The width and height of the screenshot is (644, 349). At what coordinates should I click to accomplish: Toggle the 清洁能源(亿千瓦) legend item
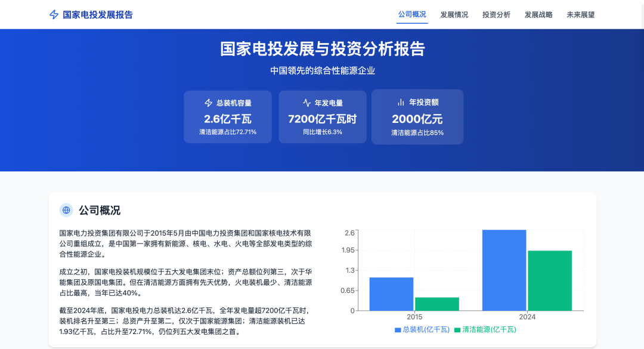click(485, 330)
